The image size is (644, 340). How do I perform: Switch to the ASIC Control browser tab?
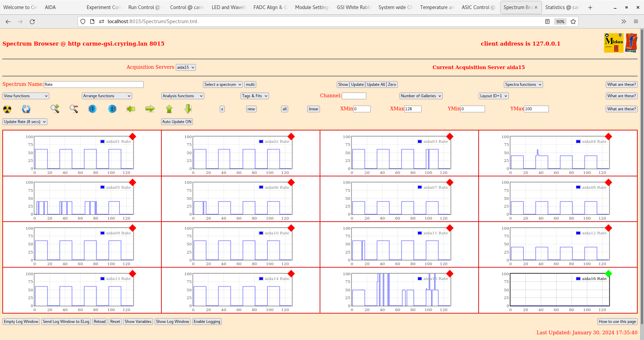(478, 7)
